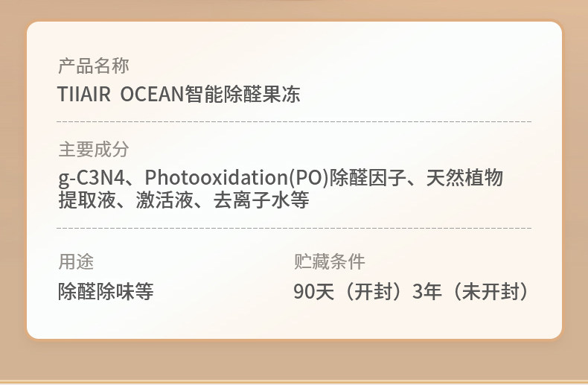Click the word OCEAN in product name
The image size is (588, 385).
[x=152, y=94]
